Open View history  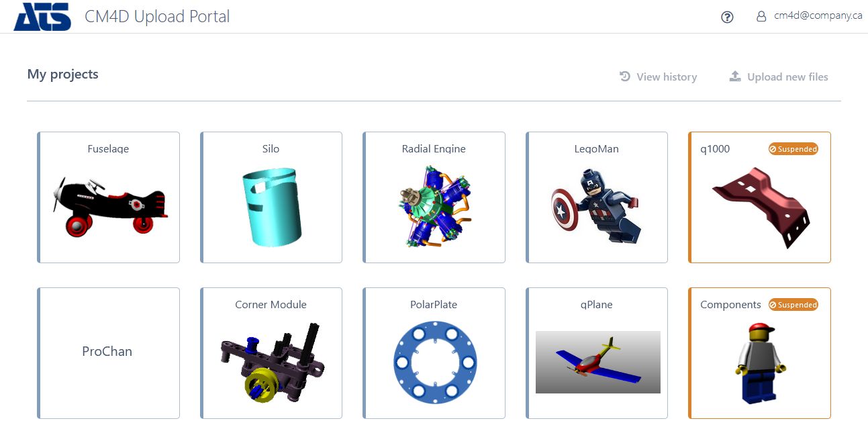point(658,77)
